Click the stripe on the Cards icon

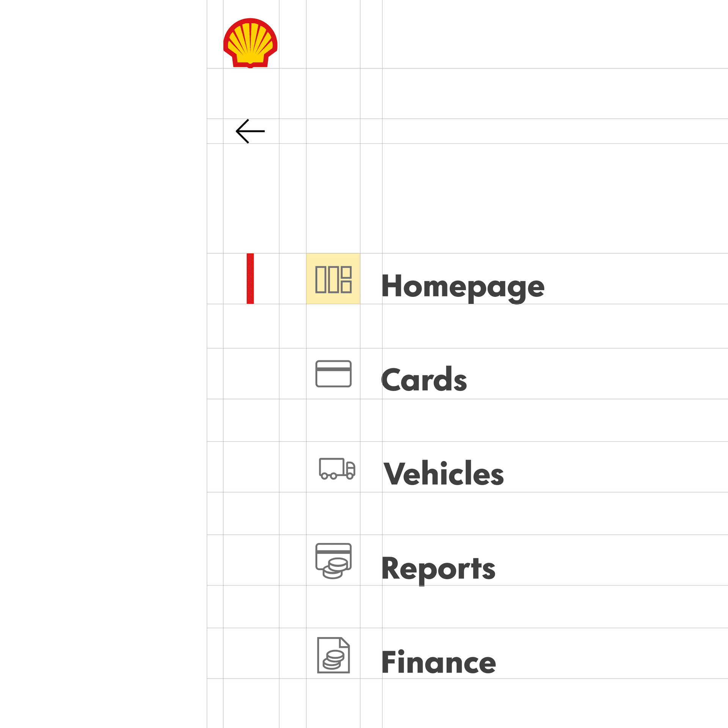[x=333, y=369]
